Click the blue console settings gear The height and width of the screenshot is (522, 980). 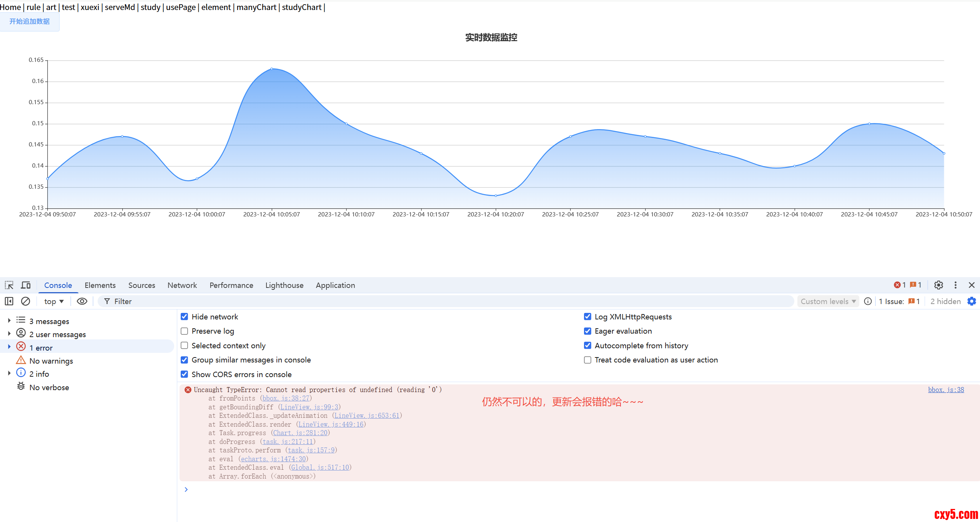coord(972,301)
